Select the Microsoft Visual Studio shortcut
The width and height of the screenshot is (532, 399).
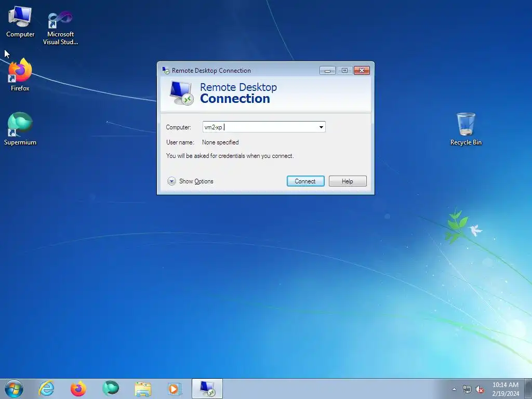click(x=60, y=28)
